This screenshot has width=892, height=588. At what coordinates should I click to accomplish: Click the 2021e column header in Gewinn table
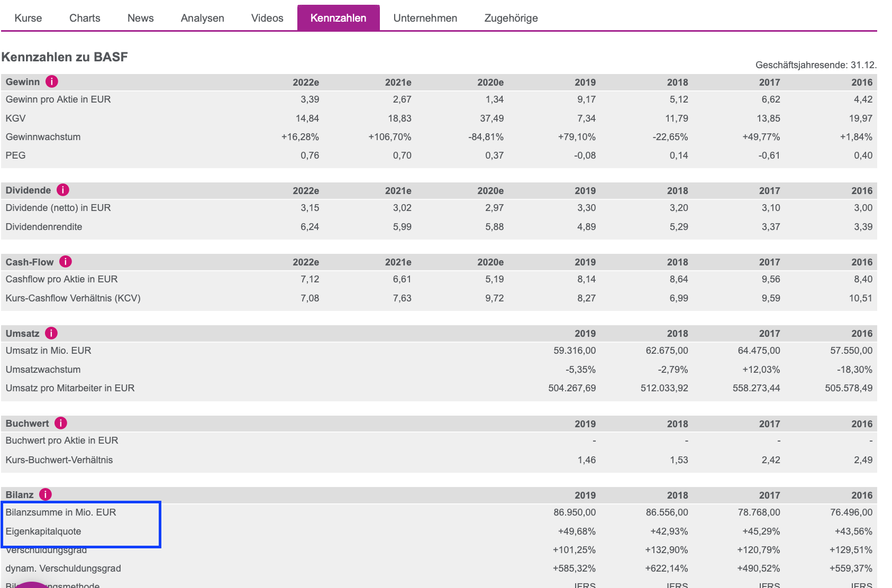[398, 82]
